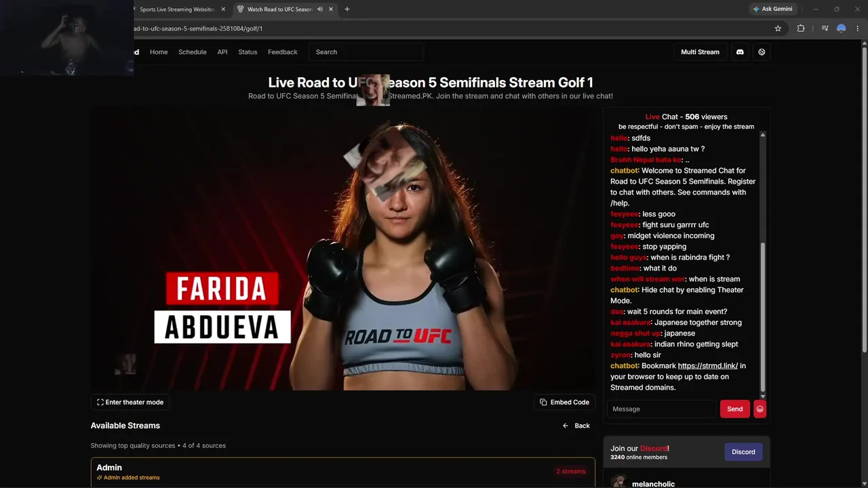Open the Feedback page
868x488 pixels.
[x=283, y=52]
